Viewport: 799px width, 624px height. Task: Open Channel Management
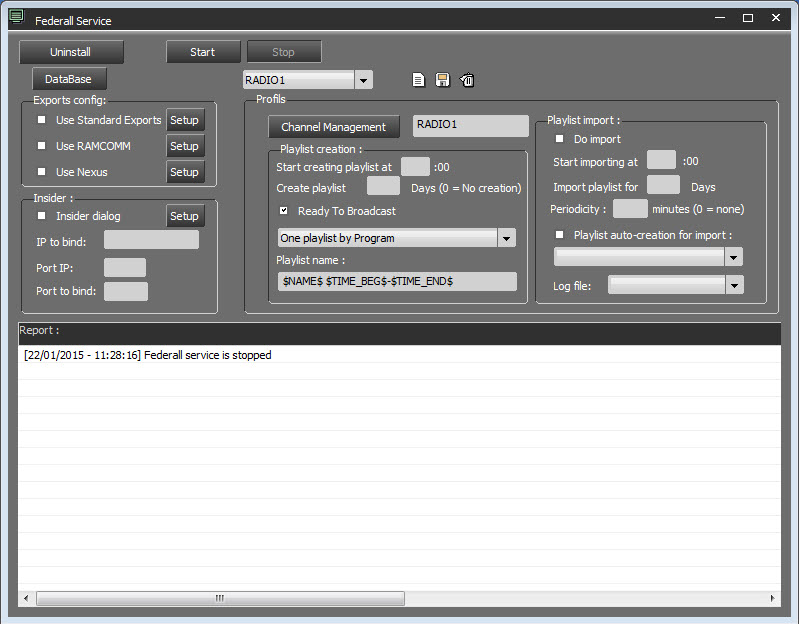[x=333, y=127]
